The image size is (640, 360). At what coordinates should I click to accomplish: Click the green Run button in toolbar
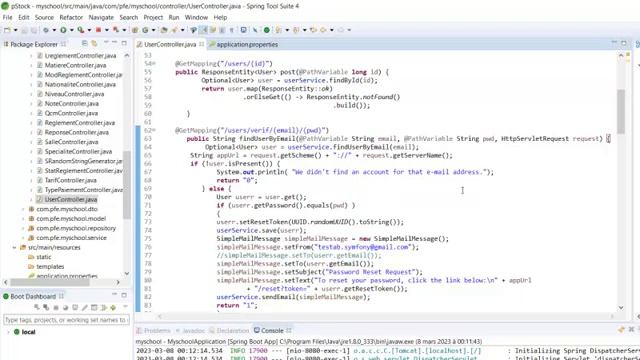tap(63, 30)
